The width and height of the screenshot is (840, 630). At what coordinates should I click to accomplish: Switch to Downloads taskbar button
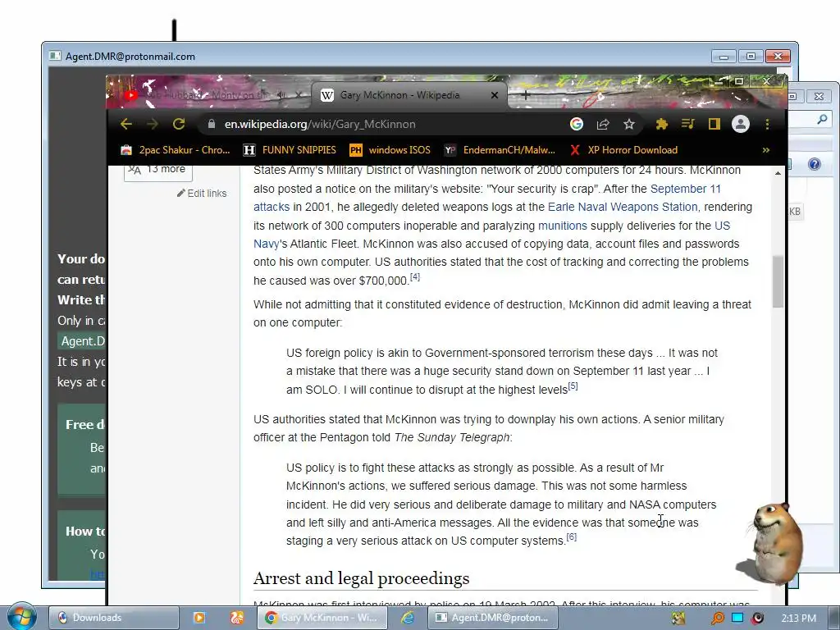coord(113,618)
